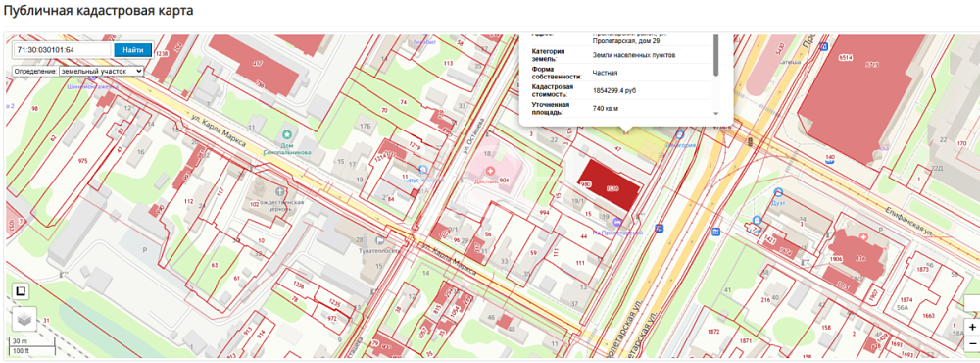
Task: Click the Рождественская церковь landmark icon
Action: 278,191
